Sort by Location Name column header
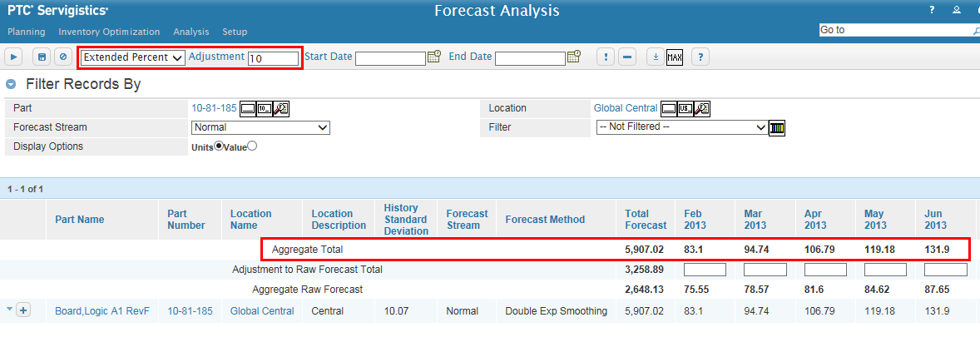980x347 pixels. pyautogui.click(x=252, y=220)
